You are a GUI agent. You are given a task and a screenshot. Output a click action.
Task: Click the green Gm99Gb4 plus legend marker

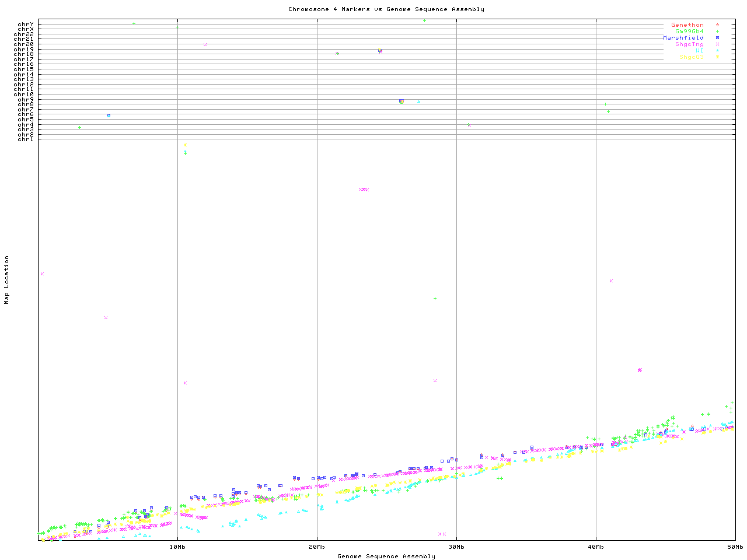pyautogui.click(x=717, y=32)
